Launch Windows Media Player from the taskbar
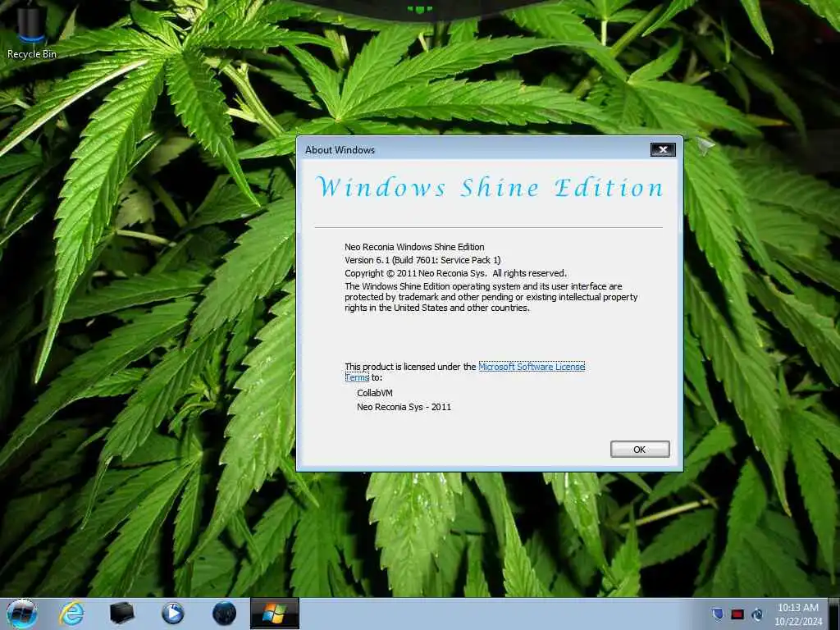840x630 pixels. (x=172, y=614)
